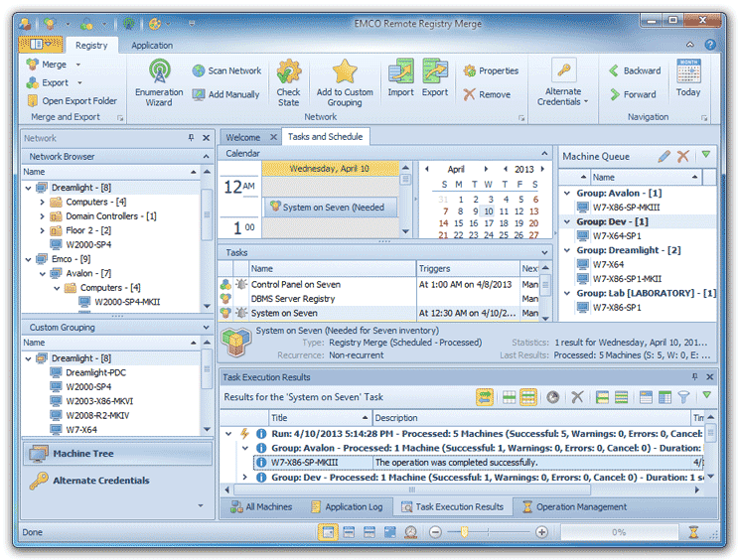Zoom in with the plus button

point(541,532)
